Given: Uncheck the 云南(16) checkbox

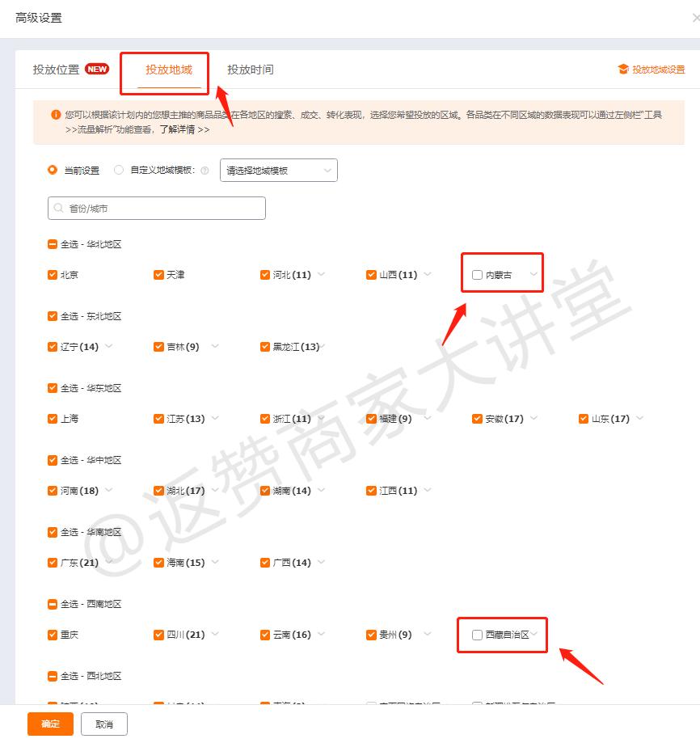Looking at the screenshot, I should tap(265, 635).
